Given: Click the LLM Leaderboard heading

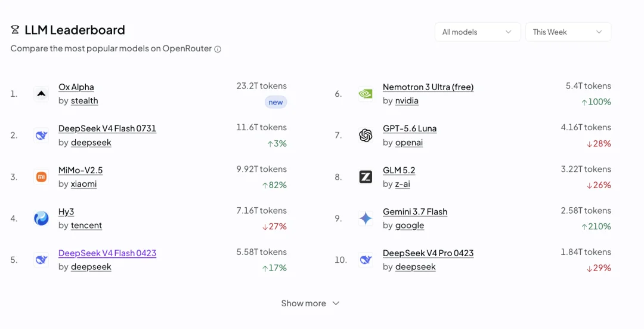Looking at the screenshot, I should tap(75, 30).
